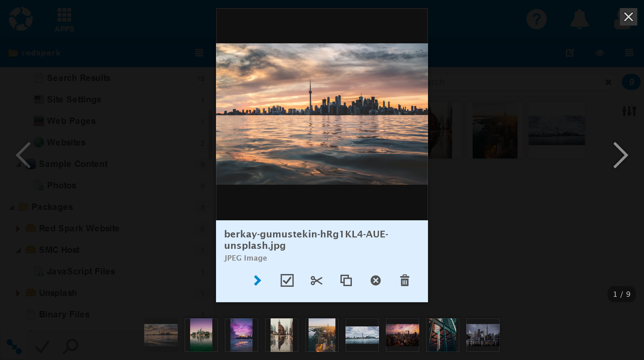Image resolution: width=644 pixels, height=360 pixels.
Task: Expand the Unsplash folder
Action: click(x=18, y=293)
